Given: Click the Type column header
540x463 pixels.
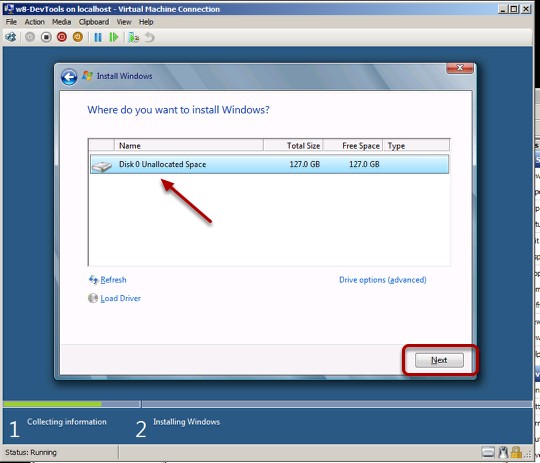Looking at the screenshot, I should point(416,145).
